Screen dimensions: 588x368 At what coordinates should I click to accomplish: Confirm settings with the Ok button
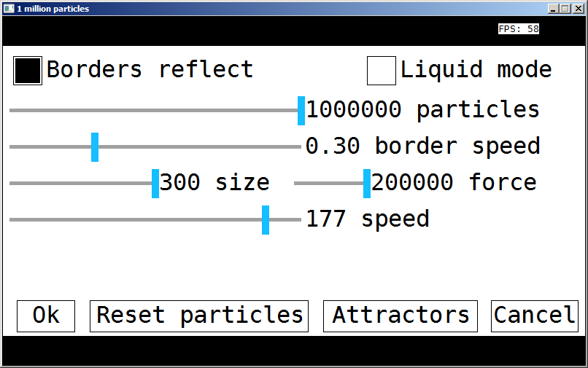[x=46, y=316]
